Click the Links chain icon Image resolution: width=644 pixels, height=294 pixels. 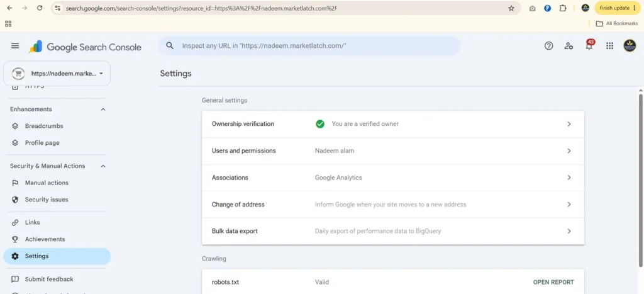(15, 222)
